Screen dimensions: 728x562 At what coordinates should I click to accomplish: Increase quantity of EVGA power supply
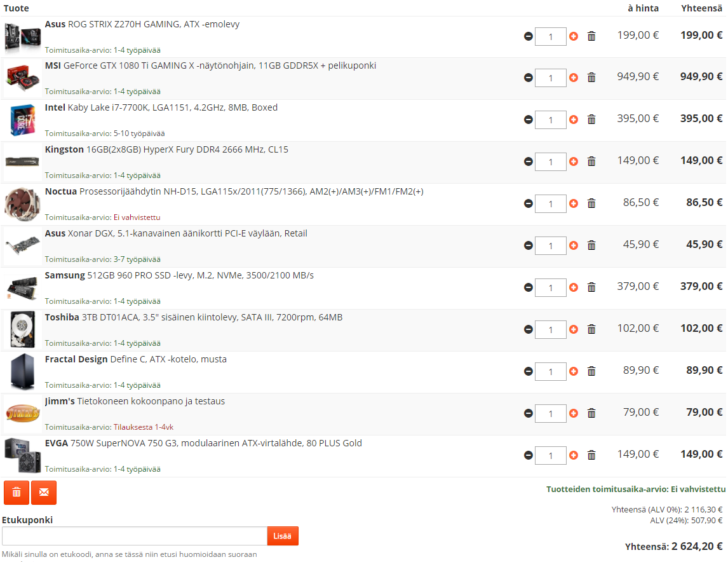pyautogui.click(x=574, y=455)
